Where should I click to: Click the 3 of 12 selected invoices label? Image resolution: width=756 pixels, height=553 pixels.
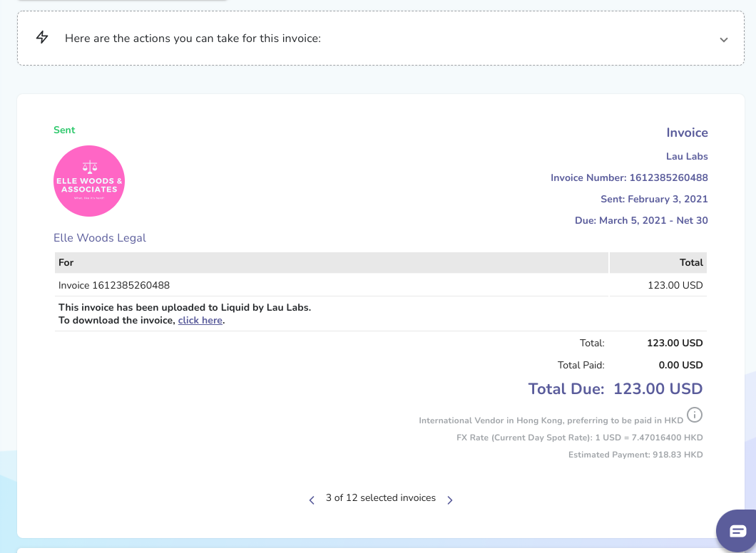click(380, 498)
